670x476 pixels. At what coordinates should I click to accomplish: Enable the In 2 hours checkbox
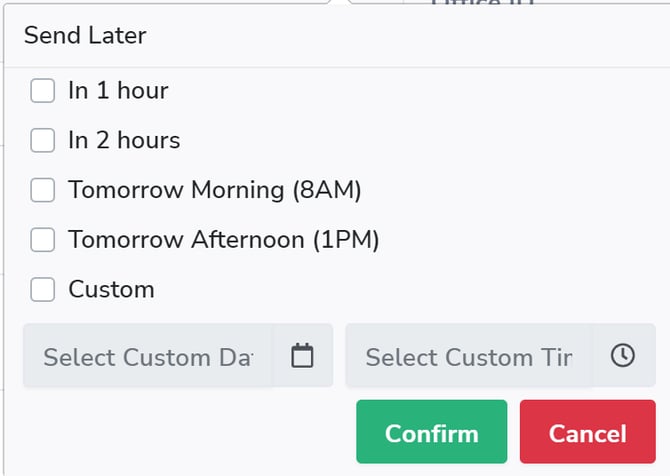pyautogui.click(x=42, y=141)
